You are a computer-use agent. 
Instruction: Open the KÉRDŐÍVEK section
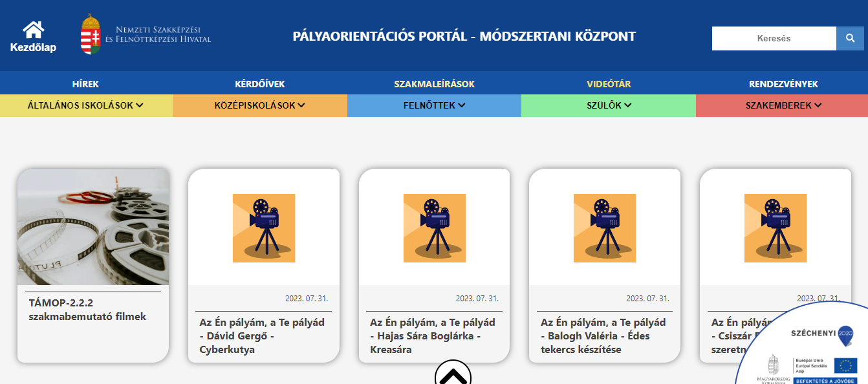[261, 83]
